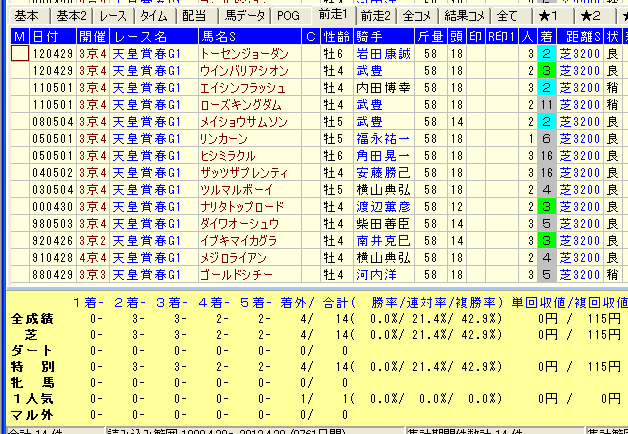Open jockey 福永祐一
628x434 pixels.
[x=384, y=139]
